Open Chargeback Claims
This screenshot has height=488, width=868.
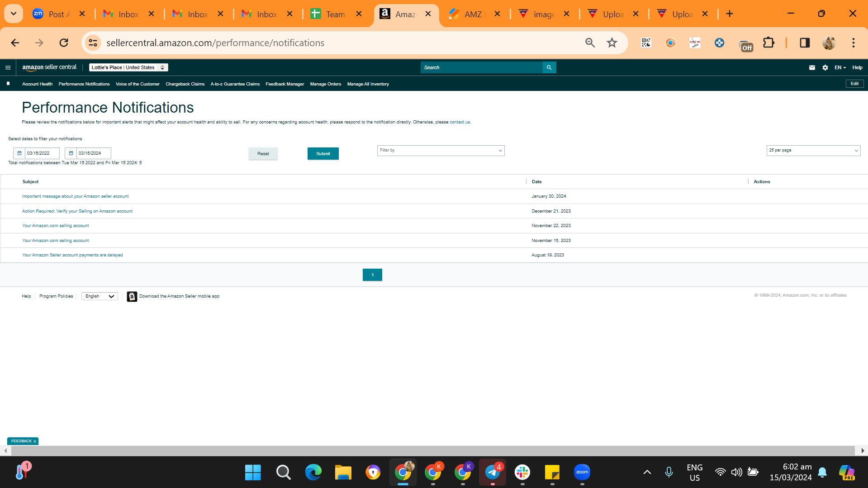point(185,84)
